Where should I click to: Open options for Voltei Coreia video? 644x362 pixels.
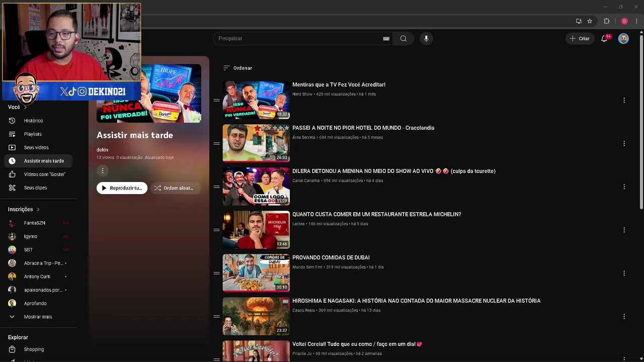(624, 358)
